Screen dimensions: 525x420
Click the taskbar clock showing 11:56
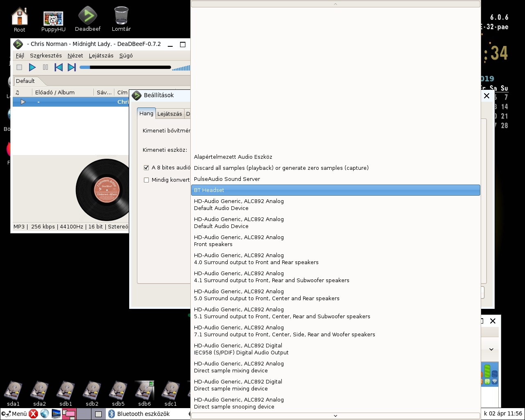pos(503,413)
